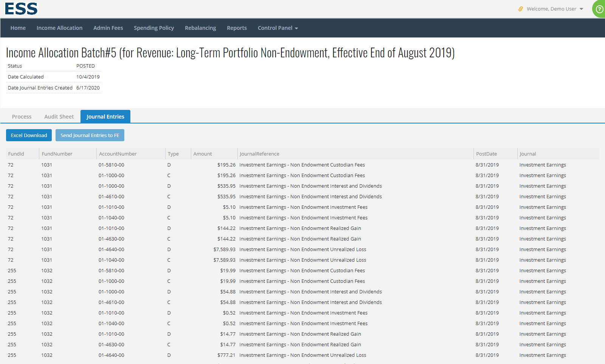
Task: Open the Spending Policy page
Action: click(x=154, y=28)
